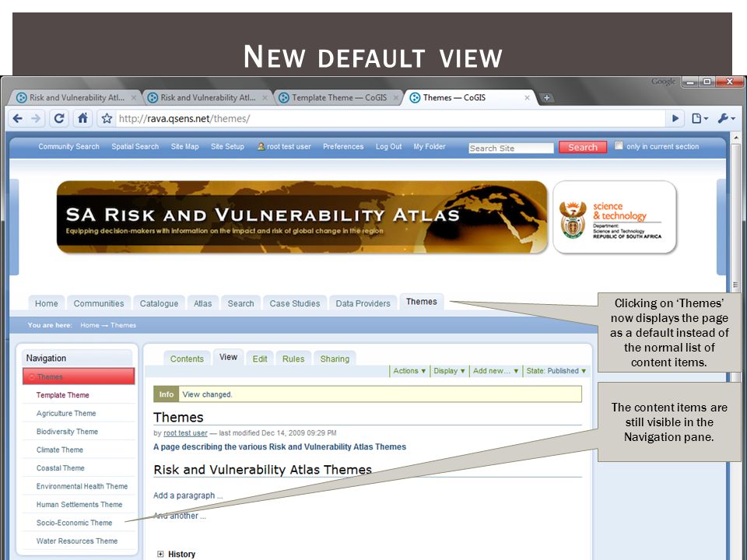747x560 pixels.
Task: Close the Themes — CoGIS tab
Action: coord(527,98)
